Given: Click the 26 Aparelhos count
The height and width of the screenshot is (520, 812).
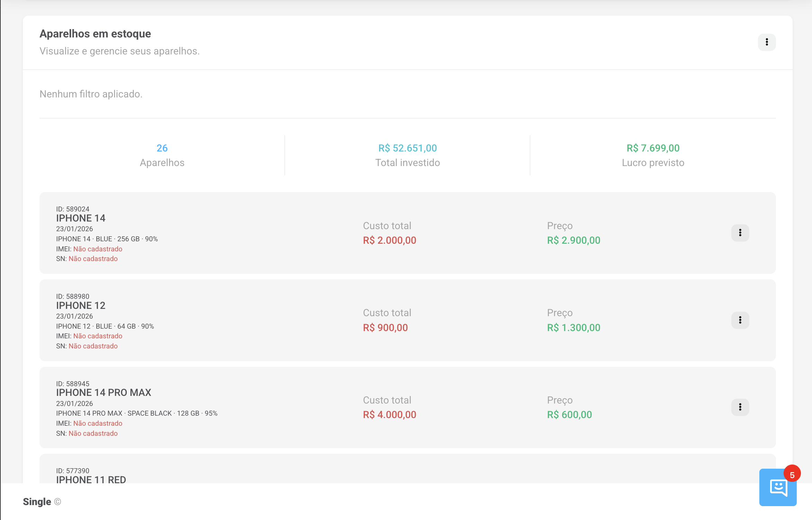Looking at the screenshot, I should pos(162,148).
